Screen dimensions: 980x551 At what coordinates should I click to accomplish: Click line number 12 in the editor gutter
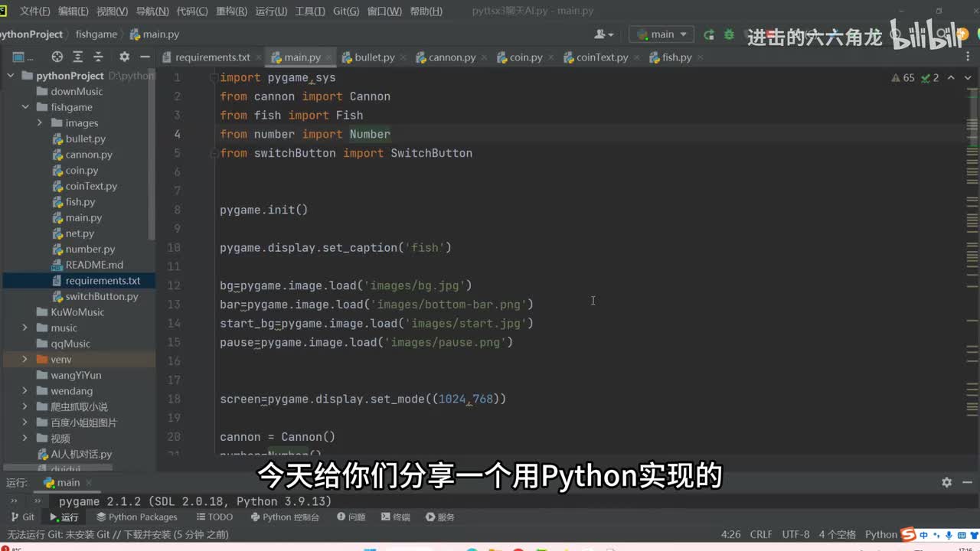(173, 285)
